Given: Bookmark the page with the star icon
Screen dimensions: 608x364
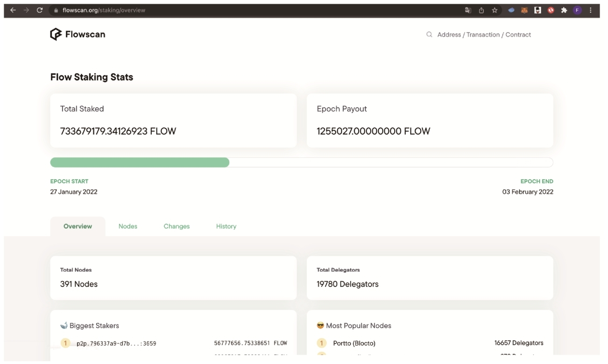Looking at the screenshot, I should tap(495, 10).
